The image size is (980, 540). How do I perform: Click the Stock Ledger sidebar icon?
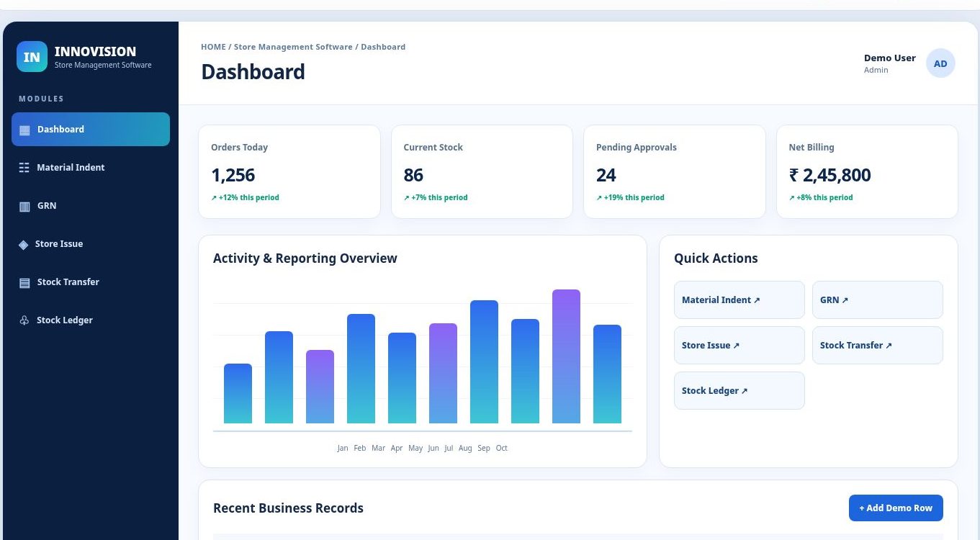tap(24, 320)
